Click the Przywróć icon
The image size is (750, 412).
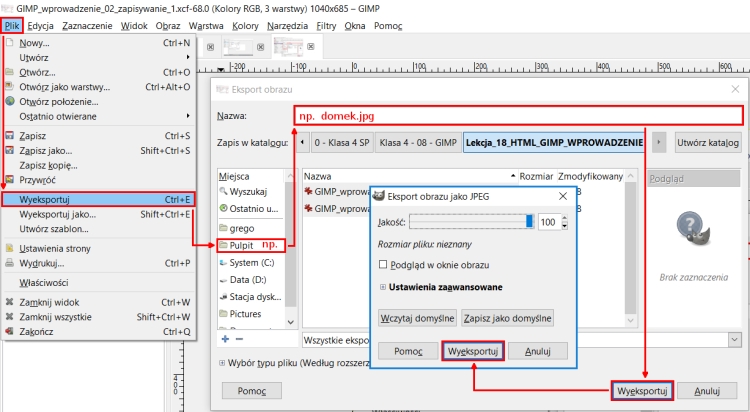pos(10,179)
